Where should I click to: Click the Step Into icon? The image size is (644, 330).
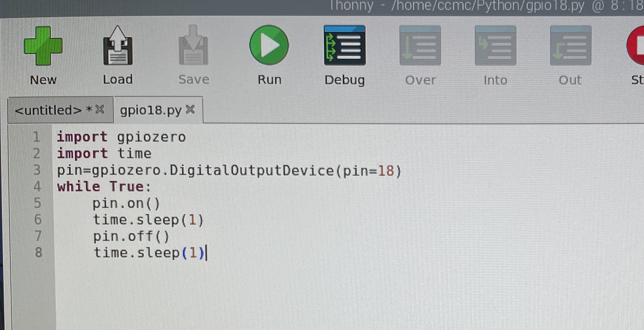click(495, 46)
